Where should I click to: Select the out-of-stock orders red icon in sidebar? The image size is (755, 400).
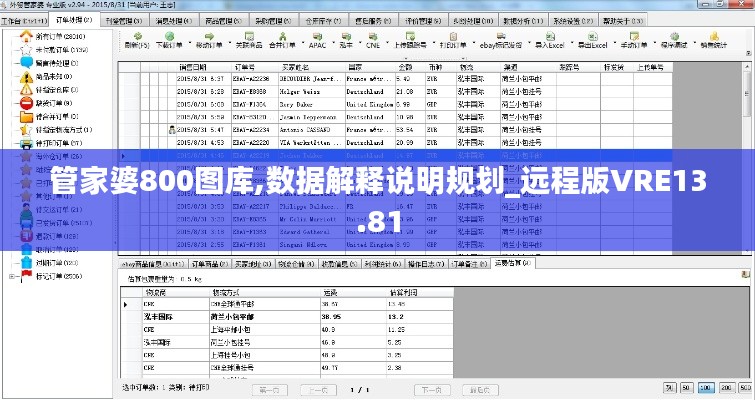pyautogui.click(x=26, y=102)
